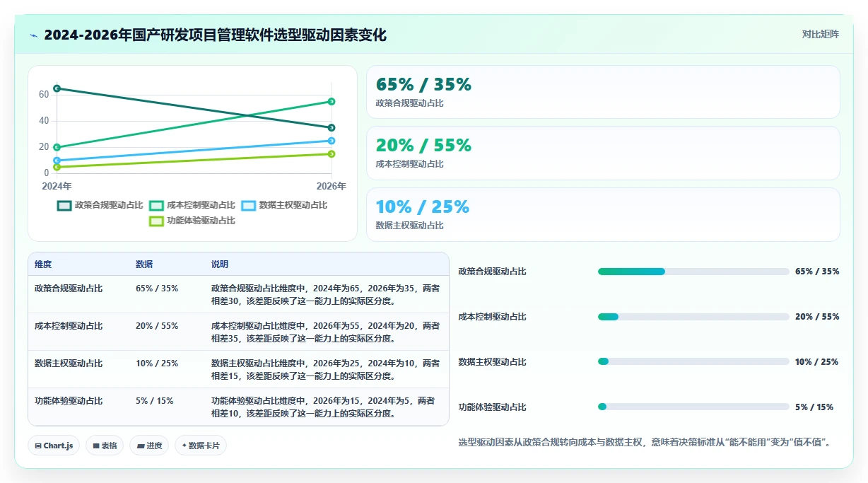Click the 对比矩阵 label in header
The height and width of the screenshot is (483, 868).
pos(821,35)
